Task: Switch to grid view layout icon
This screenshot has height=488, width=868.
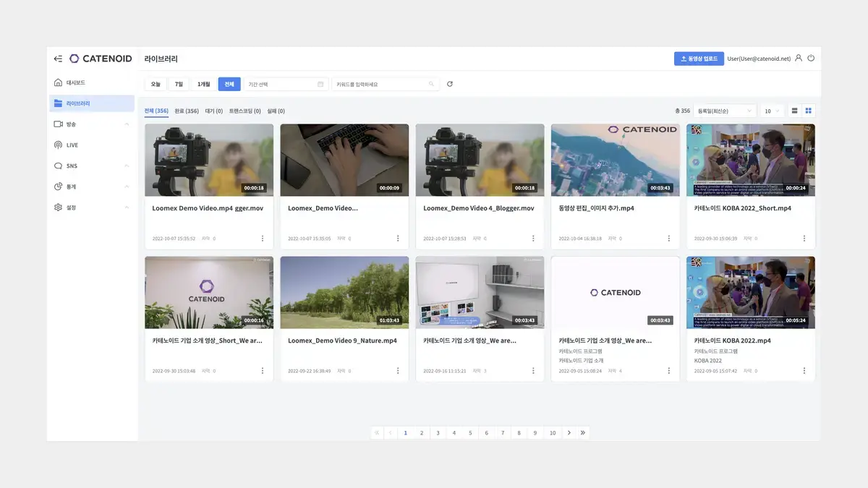Action: coord(809,111)
